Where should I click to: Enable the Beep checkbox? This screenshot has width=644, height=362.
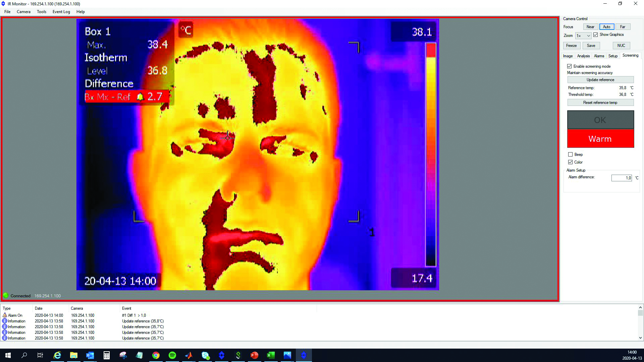tap(571, 154)
